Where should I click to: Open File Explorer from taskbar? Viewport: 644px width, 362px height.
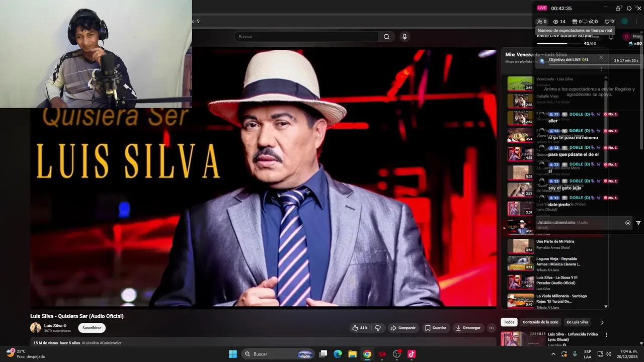353,354
